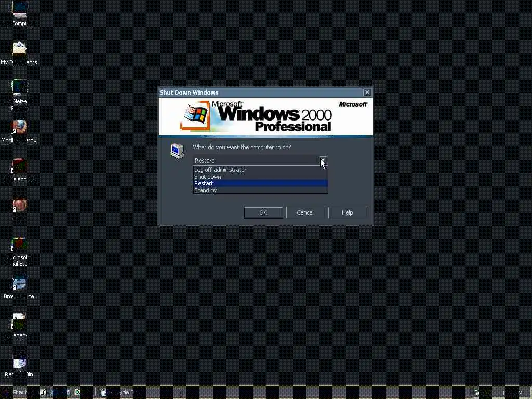Confirm with the OK button
This screenshot has height=399, width=532.
tap(263, 212)
